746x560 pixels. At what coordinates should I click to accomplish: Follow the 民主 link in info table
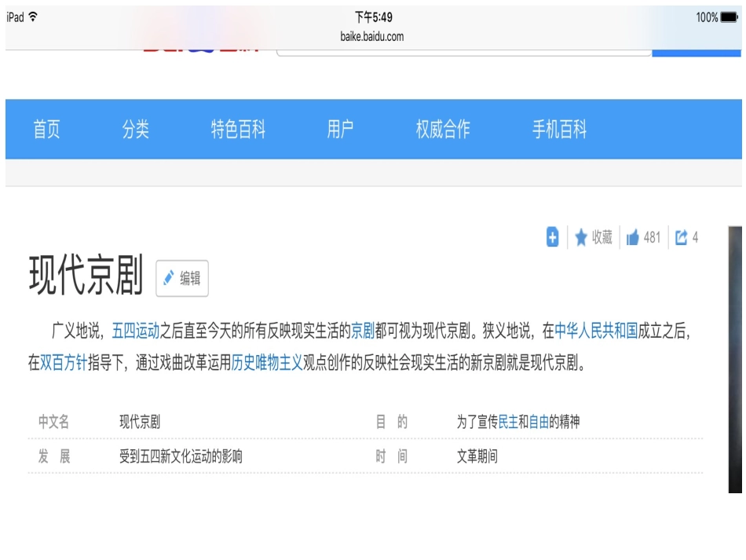click(507, 422)
